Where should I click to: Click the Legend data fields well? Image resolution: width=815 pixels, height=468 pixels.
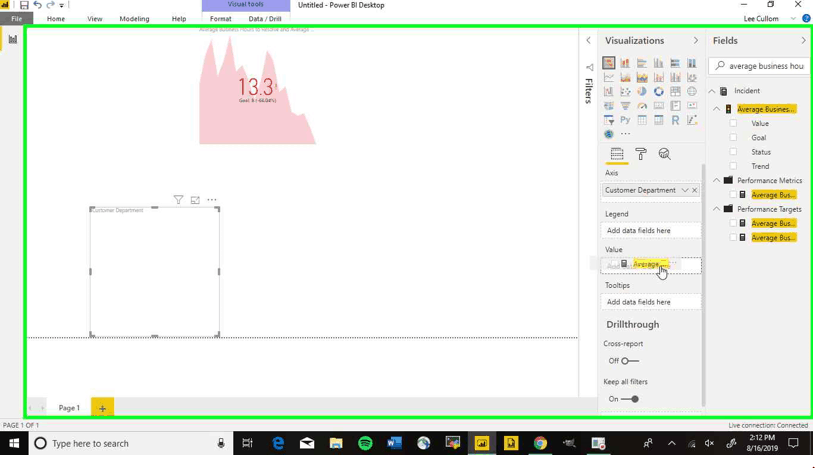coord(651,230)
